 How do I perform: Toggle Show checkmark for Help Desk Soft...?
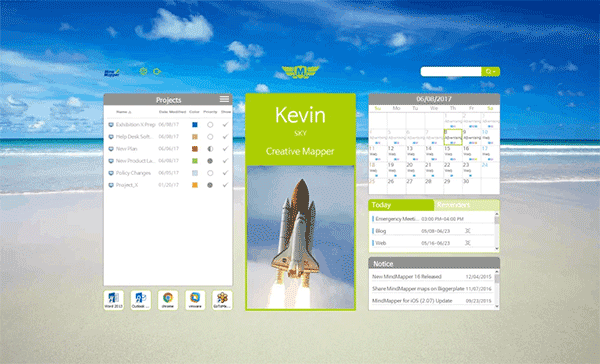[225, 137]
